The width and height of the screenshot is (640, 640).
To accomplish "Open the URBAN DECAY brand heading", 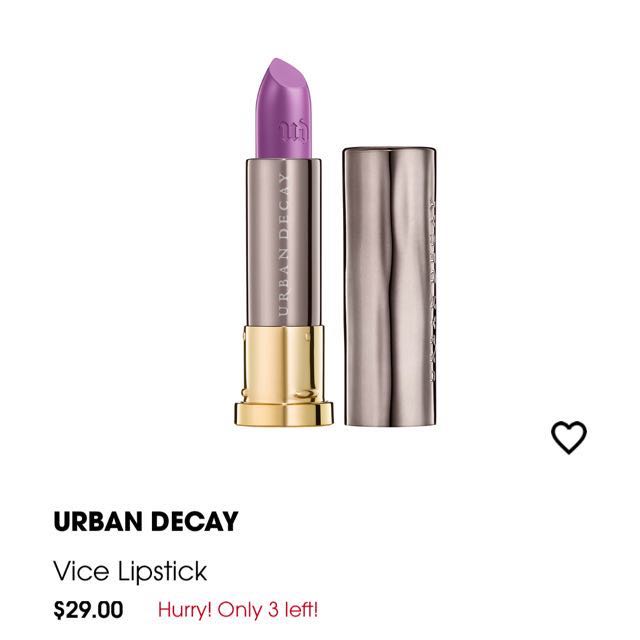I will pos(146,521).
